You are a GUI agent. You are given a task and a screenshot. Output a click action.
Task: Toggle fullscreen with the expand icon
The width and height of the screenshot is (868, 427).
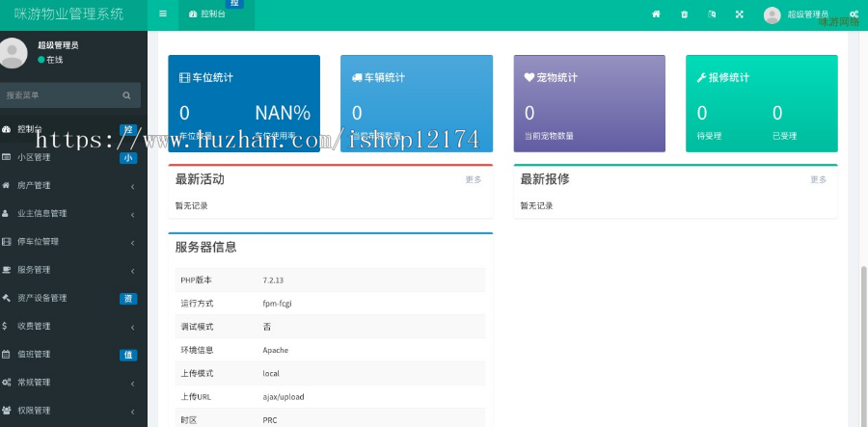coord(739,14)
